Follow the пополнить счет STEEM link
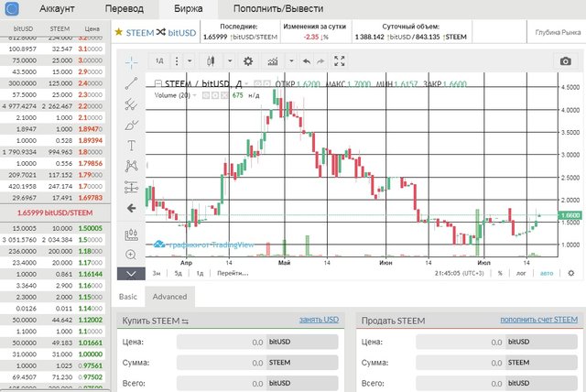 tap(539, 320)
